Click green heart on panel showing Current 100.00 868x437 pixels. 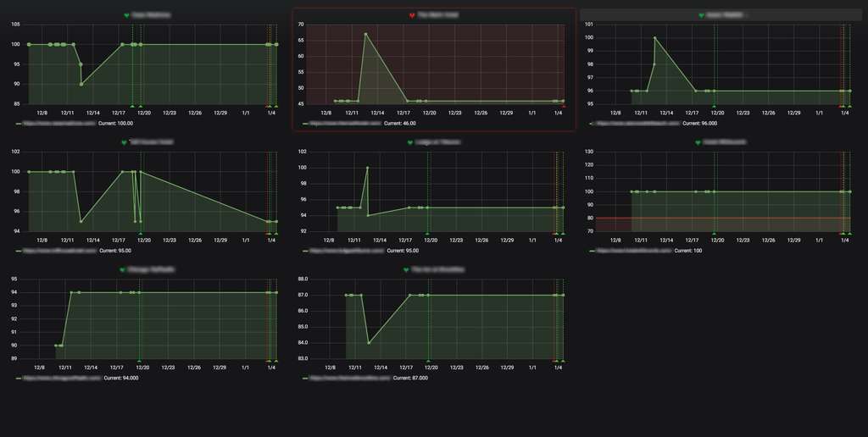pos(126,15)
